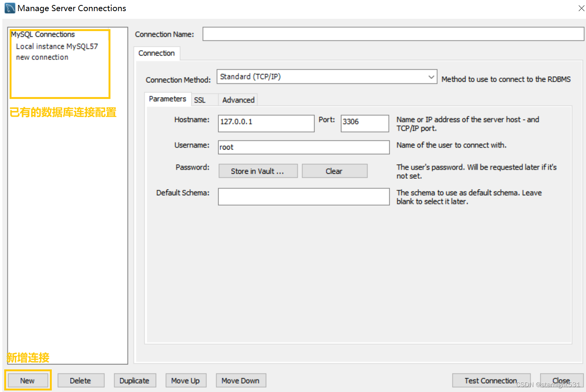Screen dimensions: 586x392
Task: Click the 'Name of the user to connect with.' text
Action: pos(451,145)
